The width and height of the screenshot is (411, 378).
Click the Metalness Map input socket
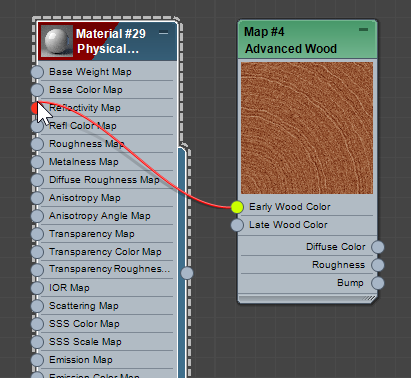37,162
